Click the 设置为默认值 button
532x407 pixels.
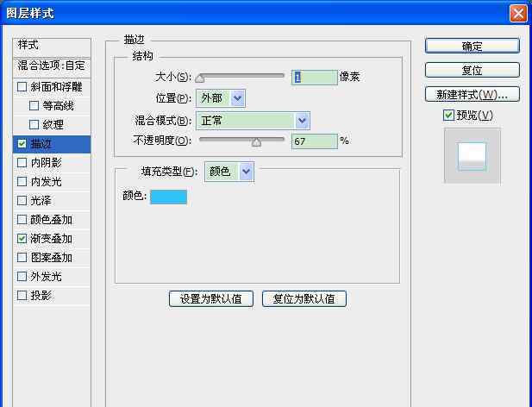(211, 299)
